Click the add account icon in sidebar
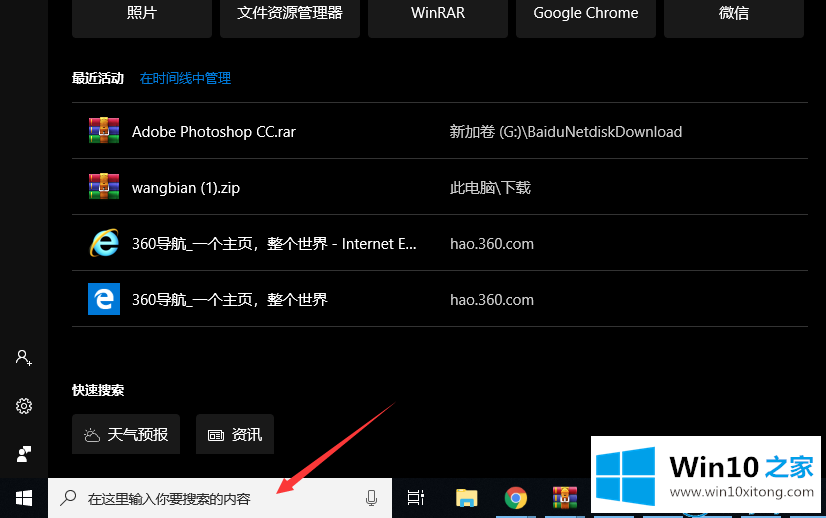Image resolution: width=826 pixels, height=518 pixels. [24, 357]
